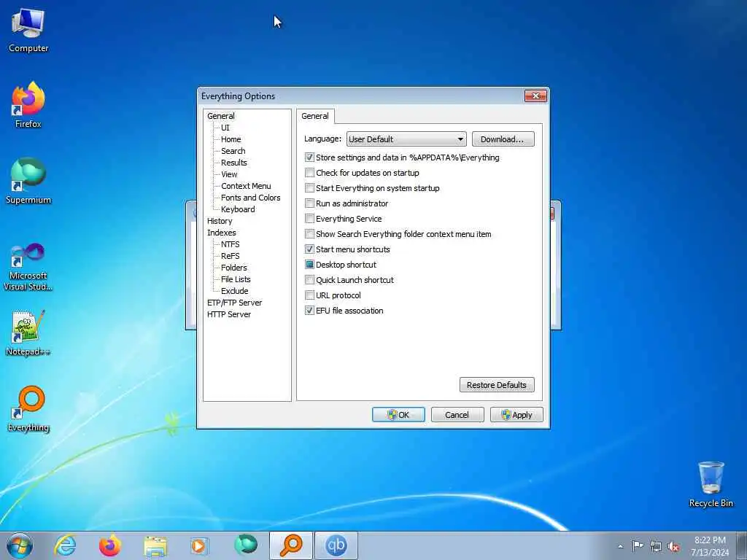The width and height of the screenshot is (747, 560).
Task: Open the Language dropdown set to User Default
Action: (x=406, y=139)
